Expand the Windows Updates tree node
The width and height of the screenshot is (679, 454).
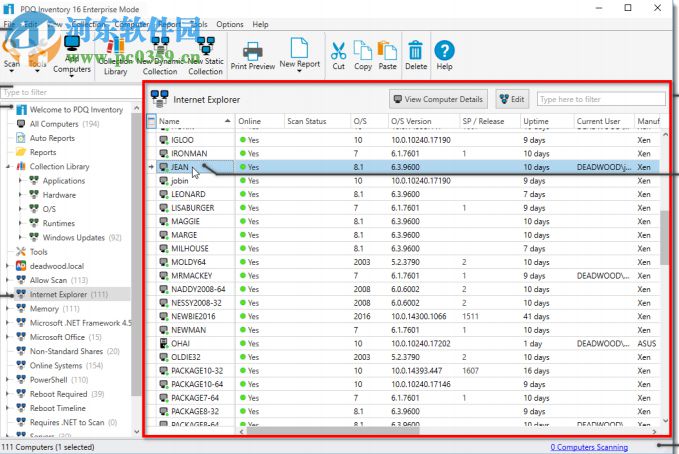[x=20, y=237]
